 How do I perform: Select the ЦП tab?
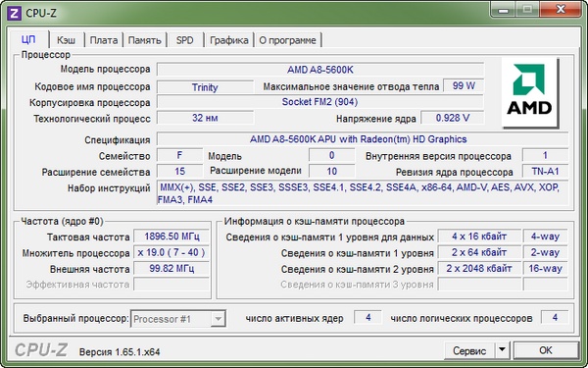[x=28, y=39]
